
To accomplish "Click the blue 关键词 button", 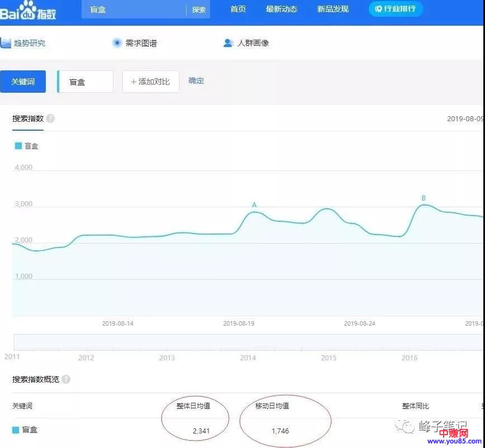I will coord(23,82).
